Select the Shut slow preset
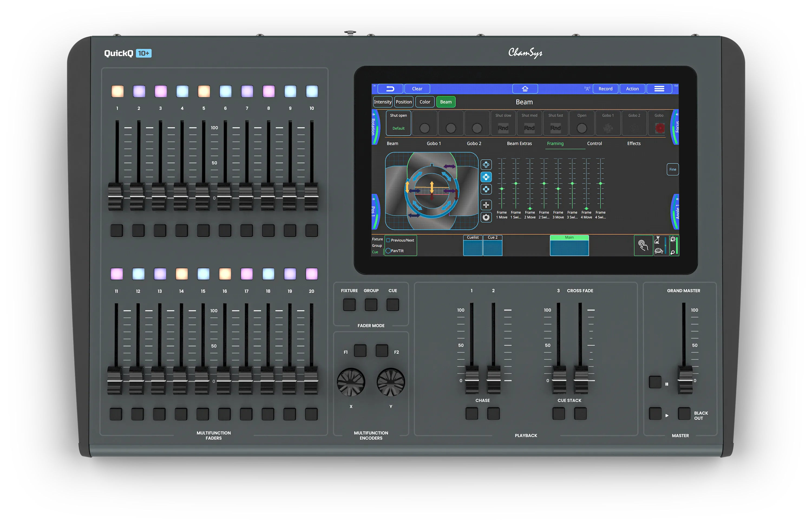 pos(503,123)
